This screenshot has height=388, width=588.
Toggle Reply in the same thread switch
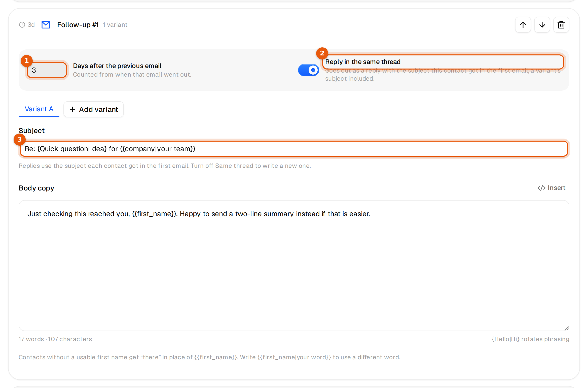[308, 70]
